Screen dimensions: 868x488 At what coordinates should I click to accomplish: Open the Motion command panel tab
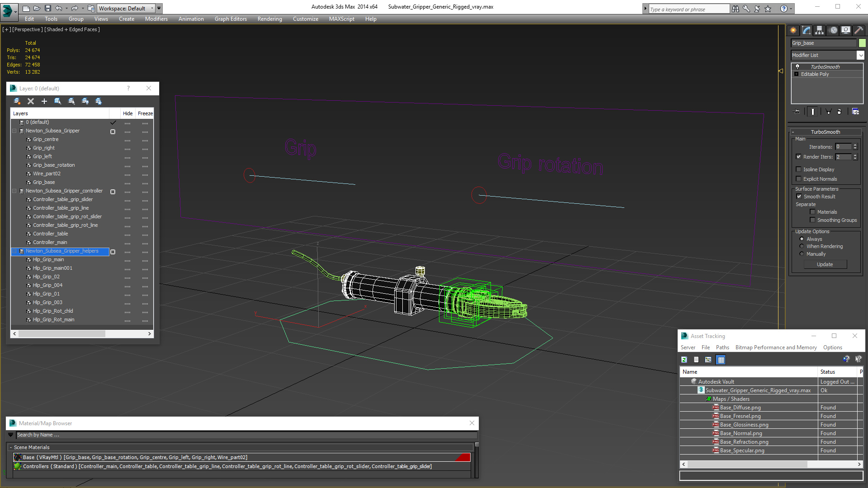(x=833, y=30)
